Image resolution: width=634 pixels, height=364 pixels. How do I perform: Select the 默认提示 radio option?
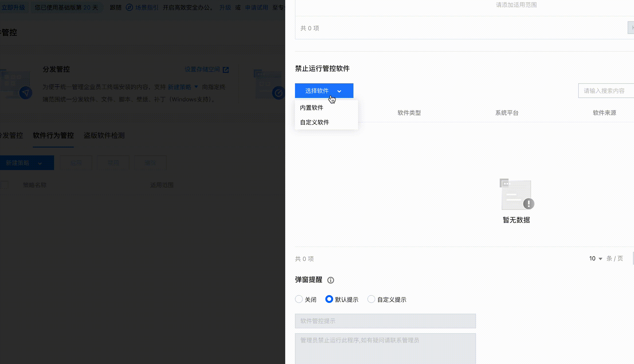coord(329,299)
